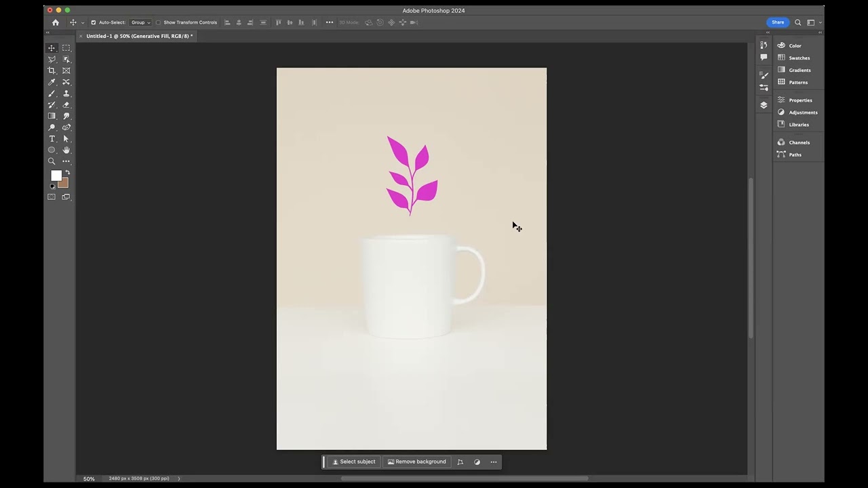Click the adjustment layer circle icon in the taskbar
Viewport: 868px width, 488px height.
(x=477, y=462)
